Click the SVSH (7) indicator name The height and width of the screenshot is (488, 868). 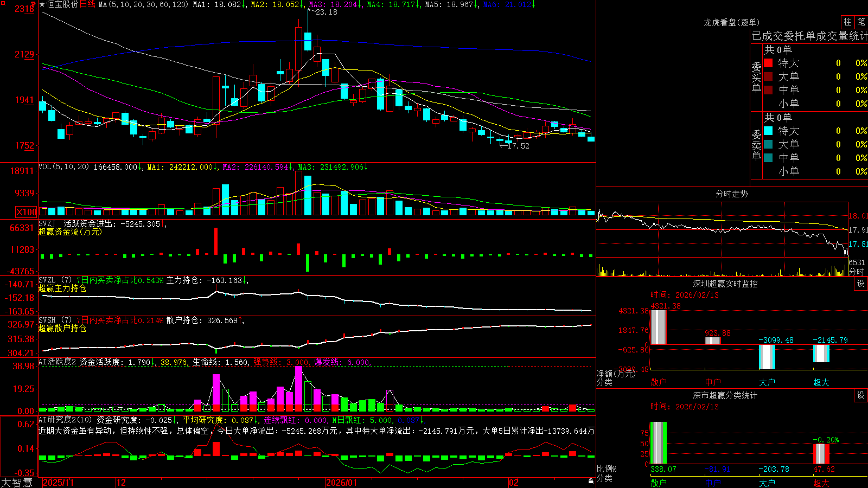[55, 320]
